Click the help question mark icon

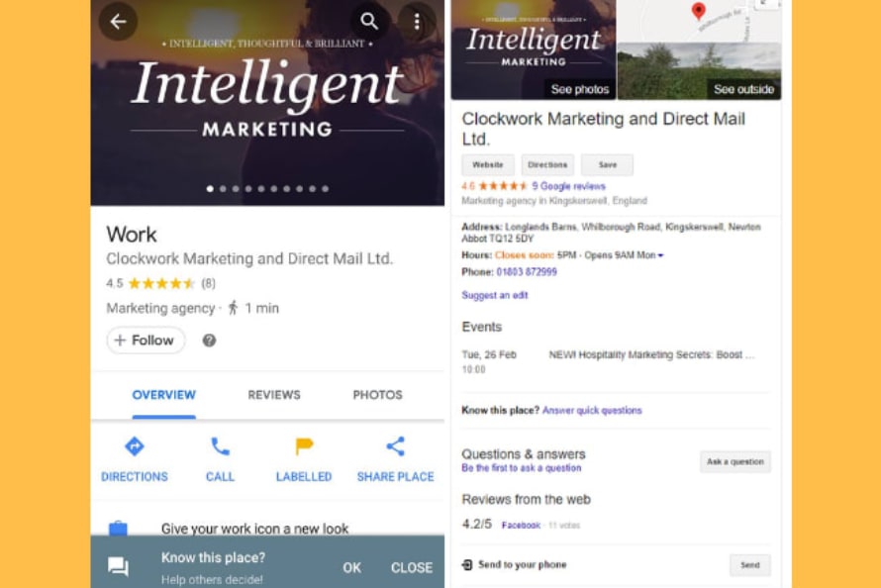209,341
